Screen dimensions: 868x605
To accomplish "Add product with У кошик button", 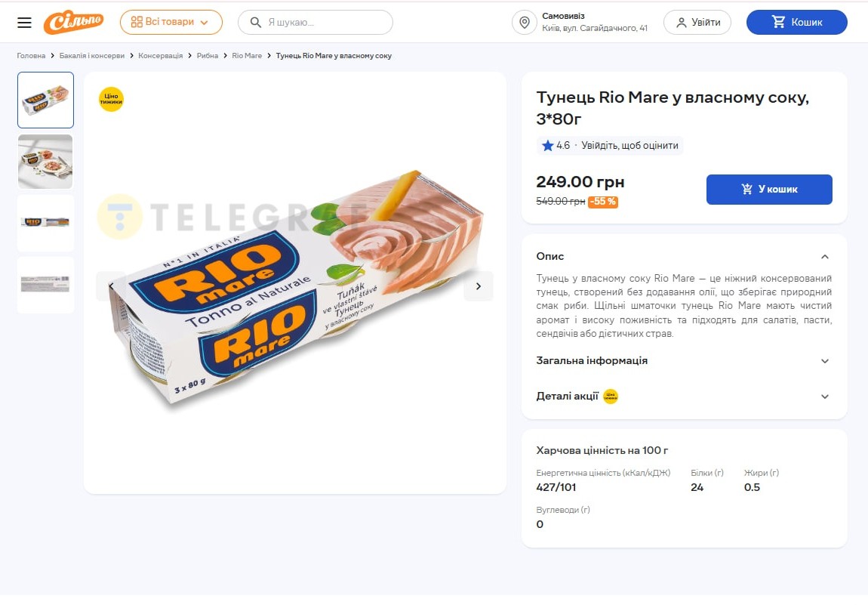I will [x=768, y=190].
